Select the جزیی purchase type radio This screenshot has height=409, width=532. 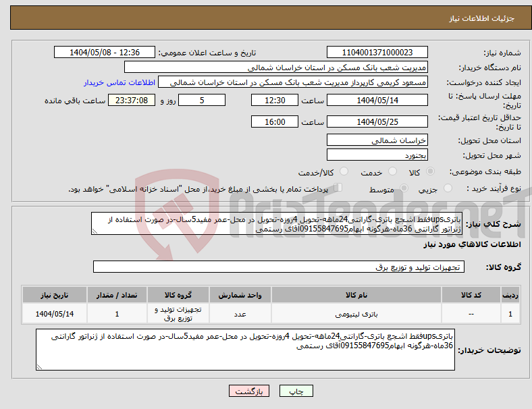tap(448, 188)
